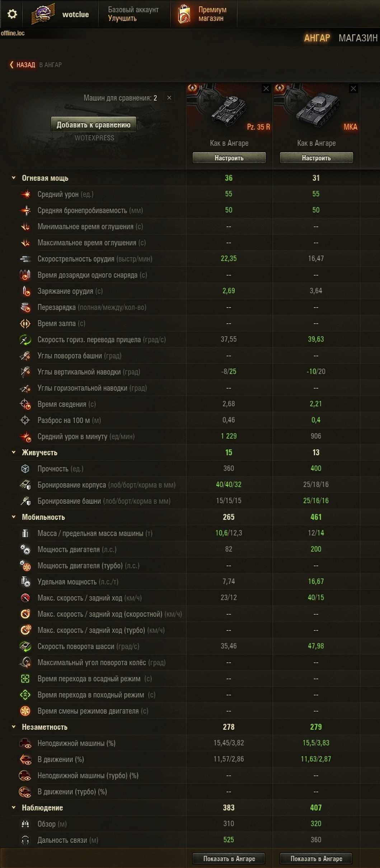The height and width of the screenshot is (868, 380).
Task: Click the Дальность связи headphones icon
Action: [x=25, y=840]
